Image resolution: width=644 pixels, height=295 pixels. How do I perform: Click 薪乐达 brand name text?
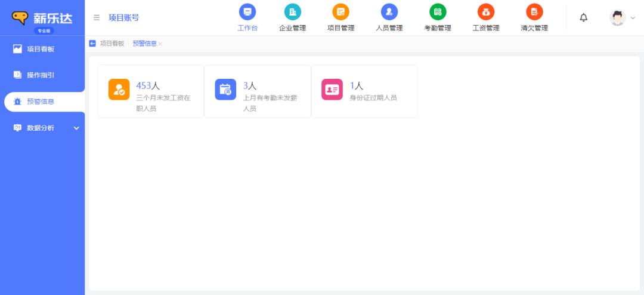pyautogui.click(x=52, y=18)
